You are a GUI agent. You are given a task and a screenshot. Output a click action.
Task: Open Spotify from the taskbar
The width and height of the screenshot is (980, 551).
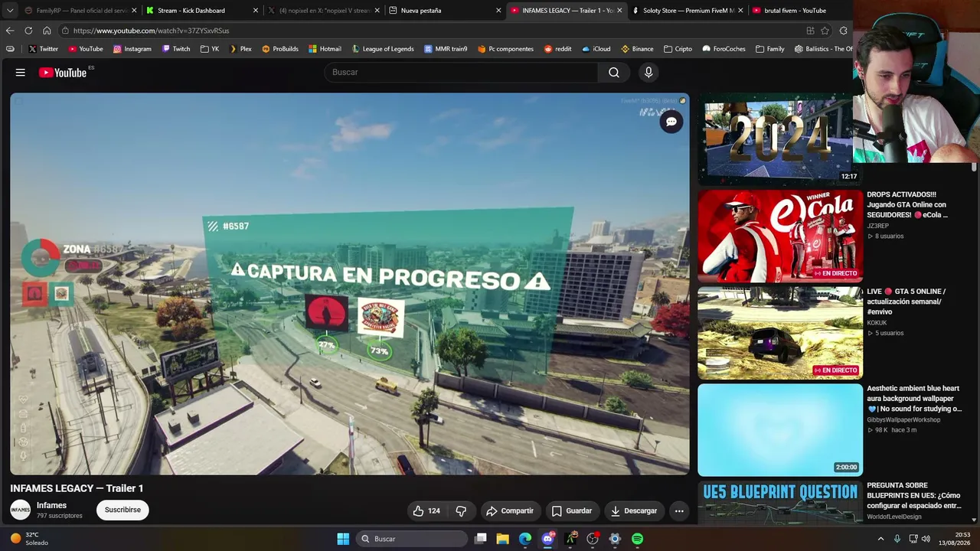point(637,539)
